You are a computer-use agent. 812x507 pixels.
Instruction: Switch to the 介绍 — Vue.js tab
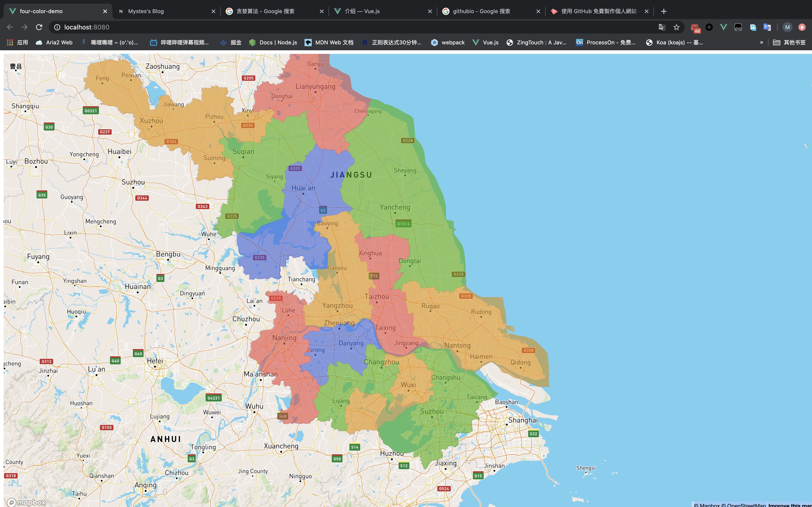[362, 11]
